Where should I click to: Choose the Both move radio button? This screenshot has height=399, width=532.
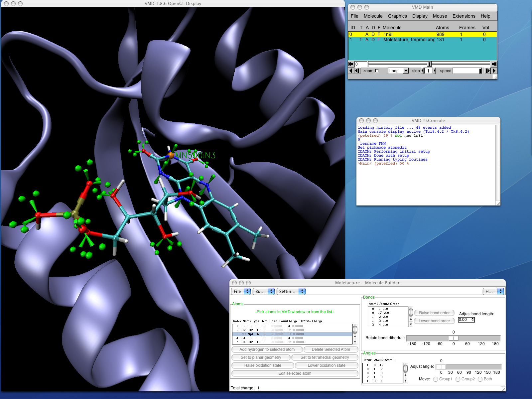coord(480,379)
